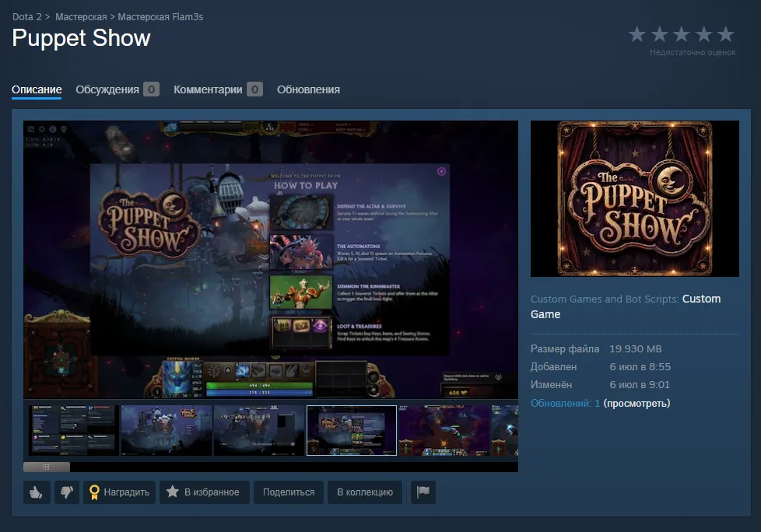
Task: Open Обновлений: 1 link
Action: (565, 403)
